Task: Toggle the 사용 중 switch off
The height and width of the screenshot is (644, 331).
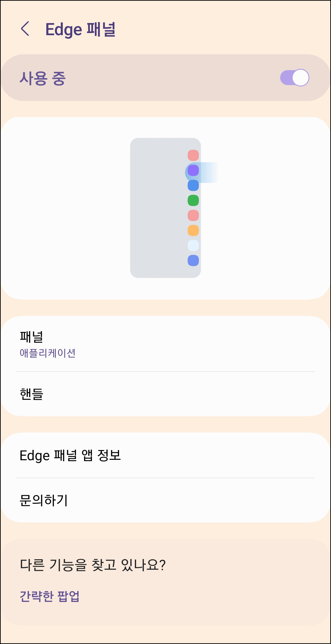Action: click(x=294, y=78)
